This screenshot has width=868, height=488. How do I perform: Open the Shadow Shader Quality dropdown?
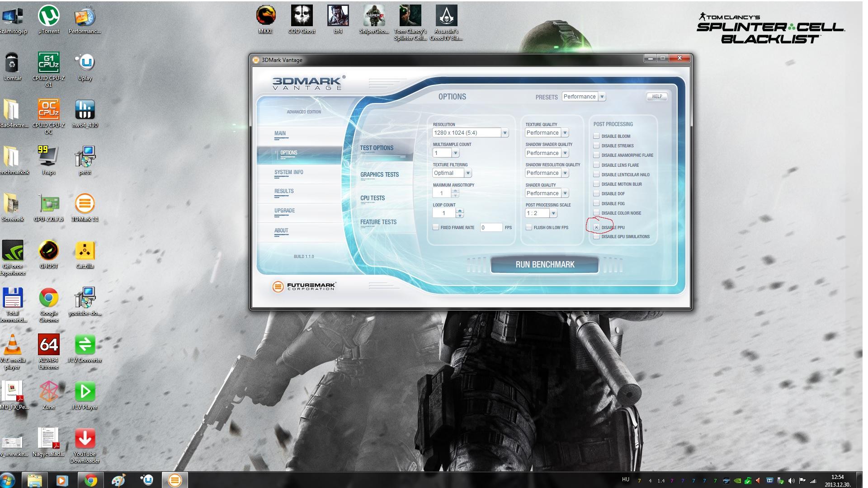coord(547,153)
